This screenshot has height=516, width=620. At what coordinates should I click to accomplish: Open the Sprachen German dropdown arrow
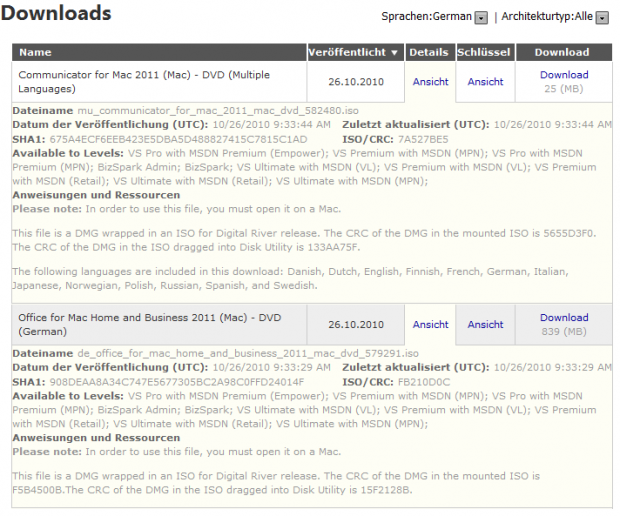481,18
